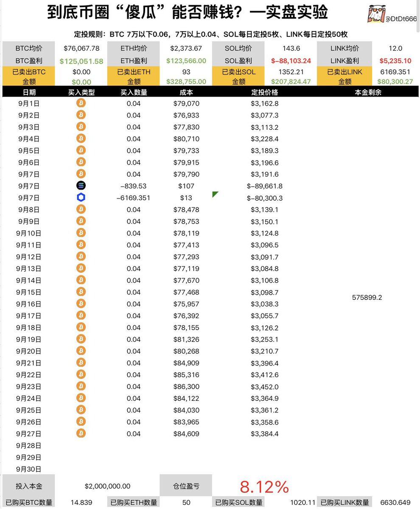
Task: Click the 8.12% position profit value
Action: (x=264, y=487)
